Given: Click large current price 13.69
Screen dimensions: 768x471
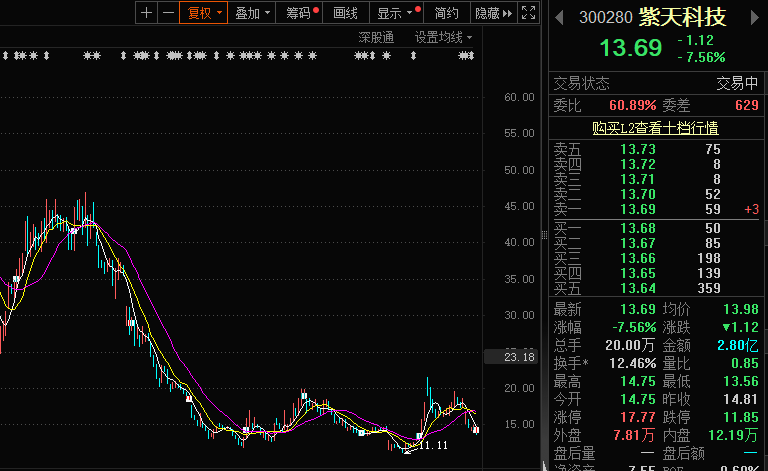Looking at the screenshot, I should tap(631, 48).
